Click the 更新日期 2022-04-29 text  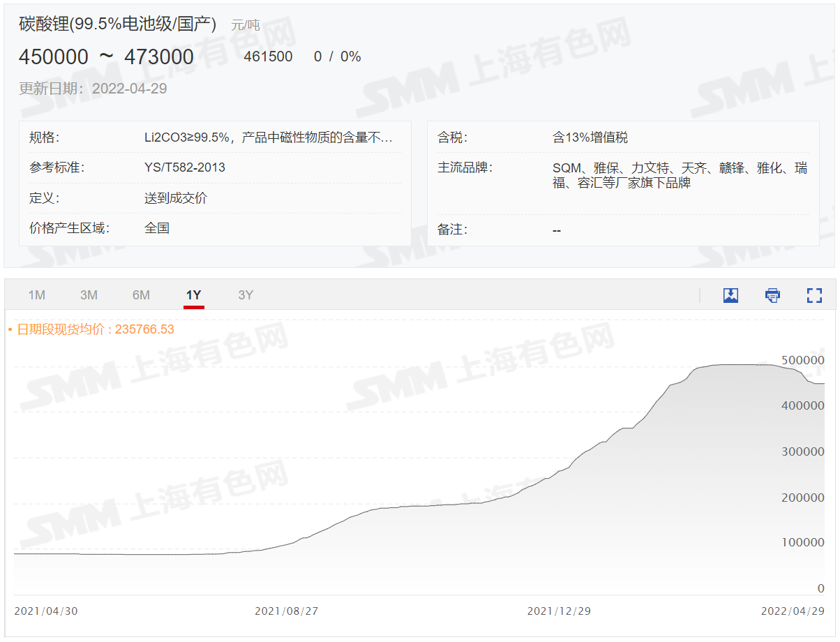93,89
